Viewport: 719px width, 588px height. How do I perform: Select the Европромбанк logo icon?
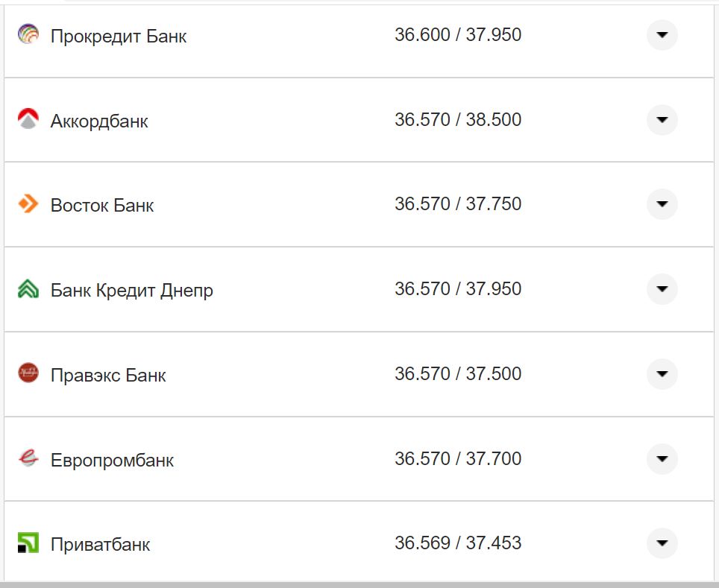pyautogui.click(x=28, y=459)
